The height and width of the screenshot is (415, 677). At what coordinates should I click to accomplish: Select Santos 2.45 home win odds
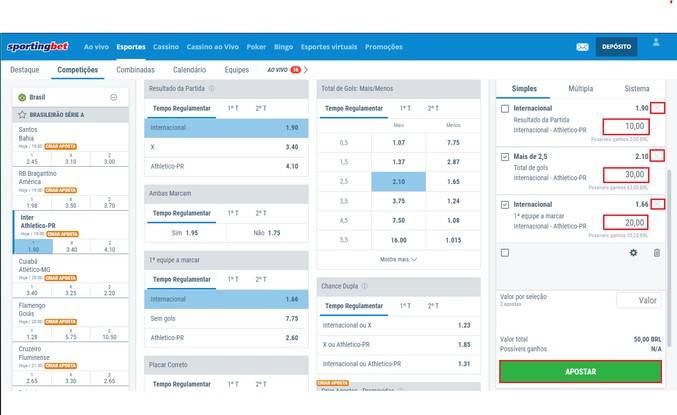[x=32, y=159]
